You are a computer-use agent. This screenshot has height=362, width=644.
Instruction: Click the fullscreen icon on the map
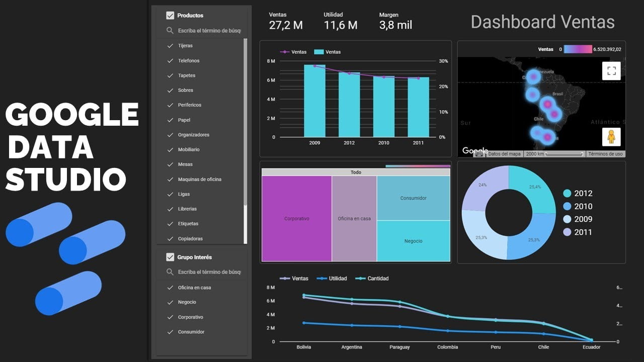pos(612,70)
